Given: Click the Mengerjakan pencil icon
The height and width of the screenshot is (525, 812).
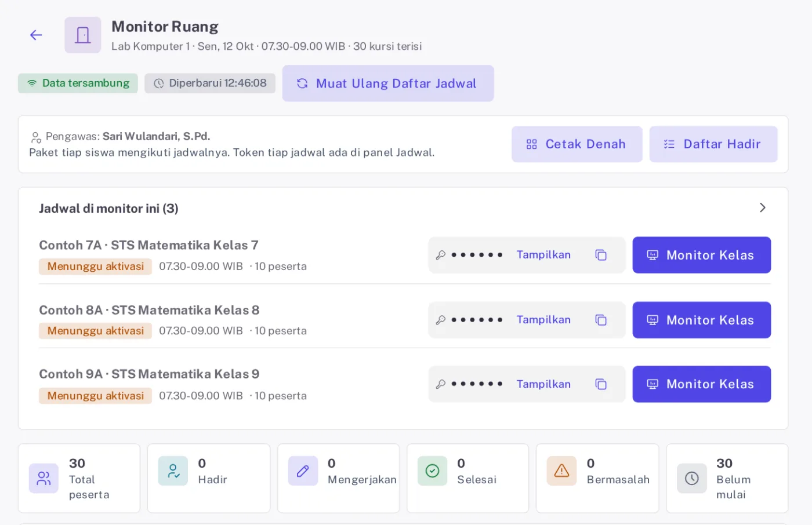Looking at the screenshot, I should pos(303,471).
